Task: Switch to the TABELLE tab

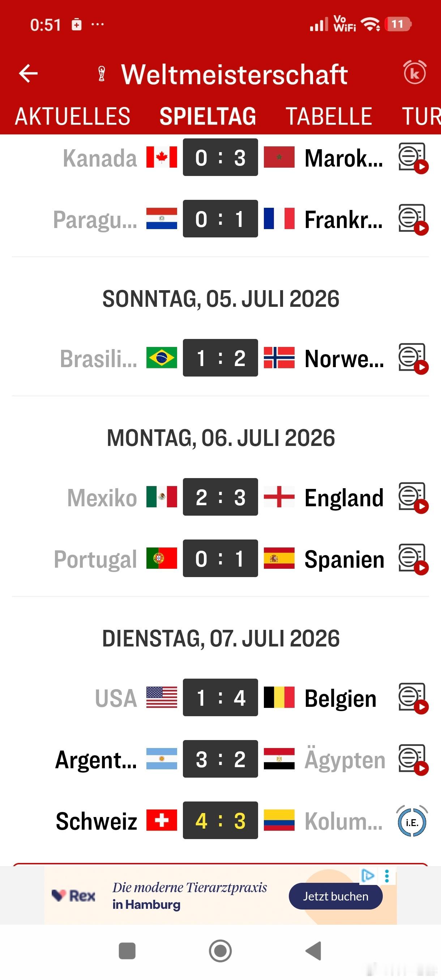Action: point(329,116)
